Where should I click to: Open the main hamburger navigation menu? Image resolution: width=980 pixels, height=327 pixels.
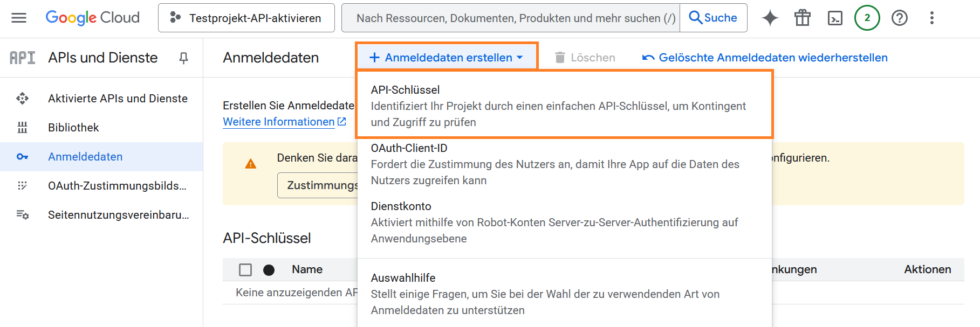(19, 18)
